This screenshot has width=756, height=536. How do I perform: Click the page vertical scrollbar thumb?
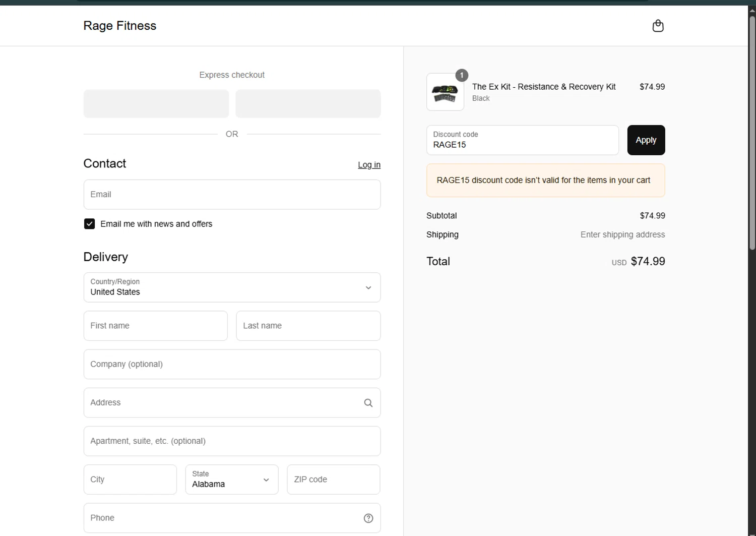[x=752, y=134]
